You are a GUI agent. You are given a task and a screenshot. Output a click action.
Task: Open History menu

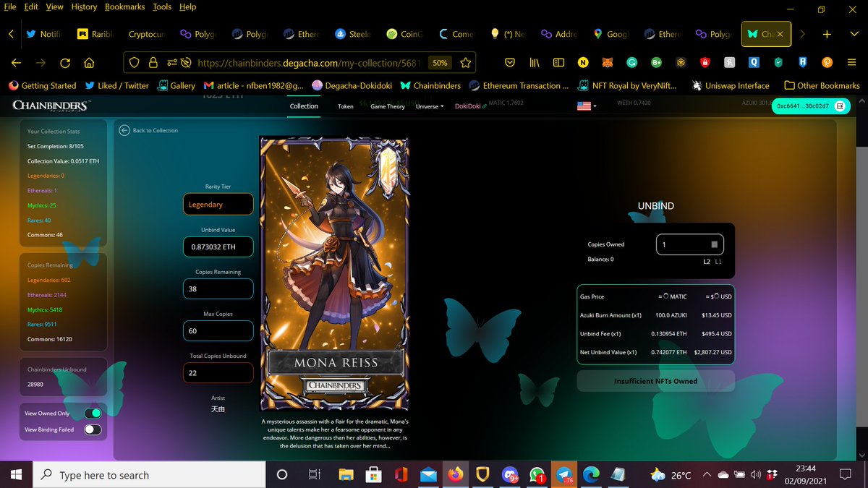[84, 7]
